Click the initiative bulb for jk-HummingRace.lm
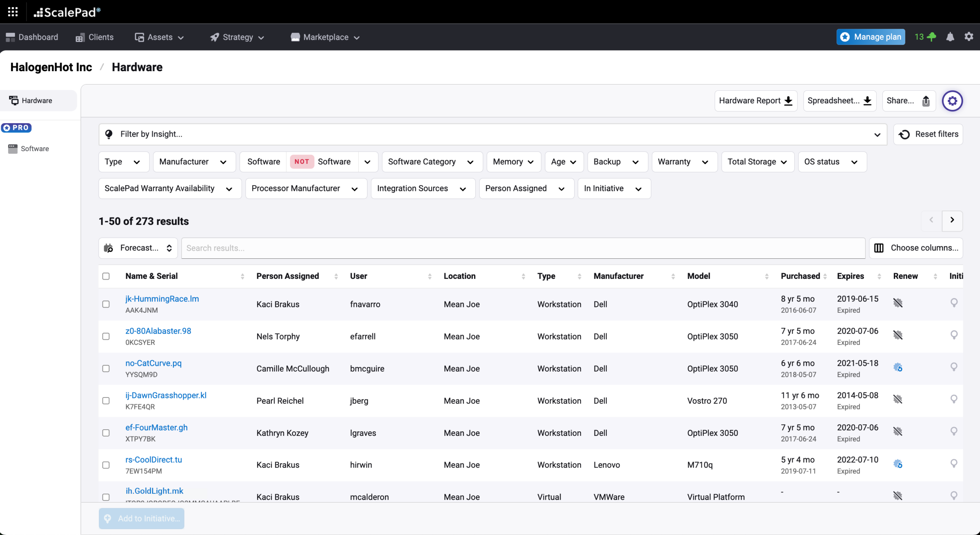The image size is (980, 535). tap(954, 303)
